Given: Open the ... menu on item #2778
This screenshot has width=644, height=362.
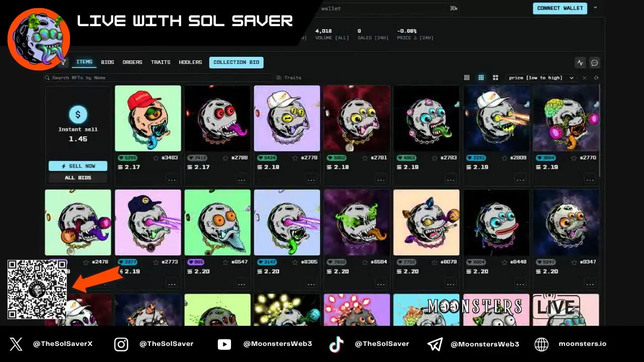Looking at the screenshot, I should pyautogui.click(x=311, y=179).
